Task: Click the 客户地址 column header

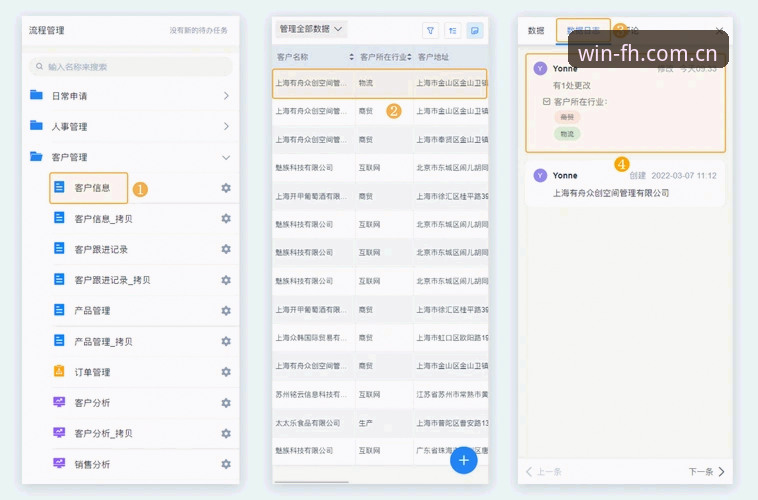Action: [x=433, y=57]
